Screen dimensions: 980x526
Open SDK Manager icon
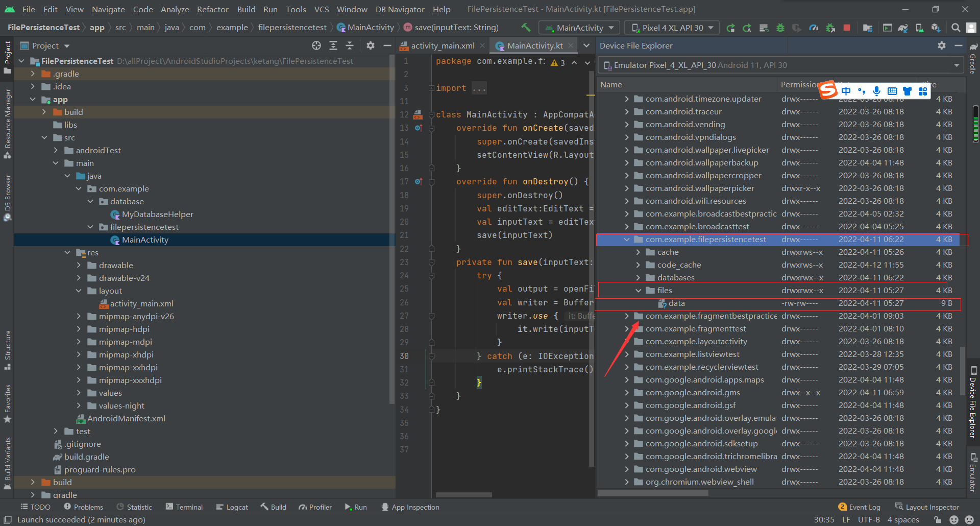pyautogui.click(x=936, y=28)
